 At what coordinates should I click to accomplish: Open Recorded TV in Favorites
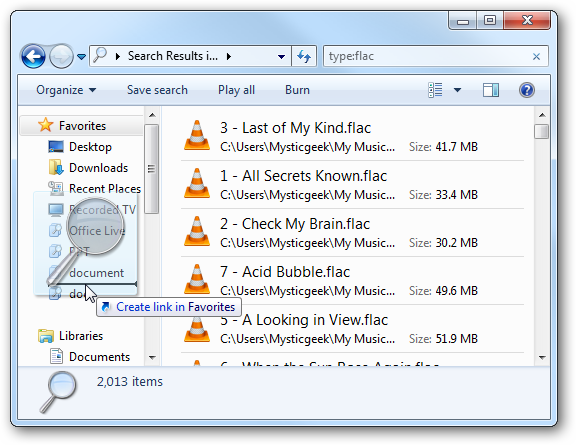pos(102,210)
